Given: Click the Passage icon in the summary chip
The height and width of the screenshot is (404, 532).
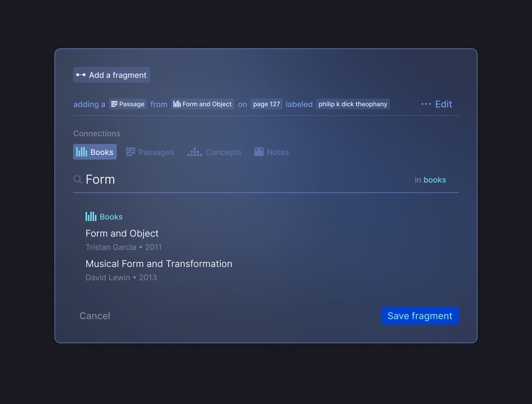Looking at the screenshot, I should 114,104.
